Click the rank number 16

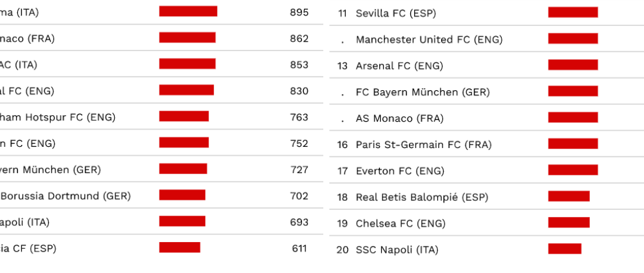tap(343, 144)
